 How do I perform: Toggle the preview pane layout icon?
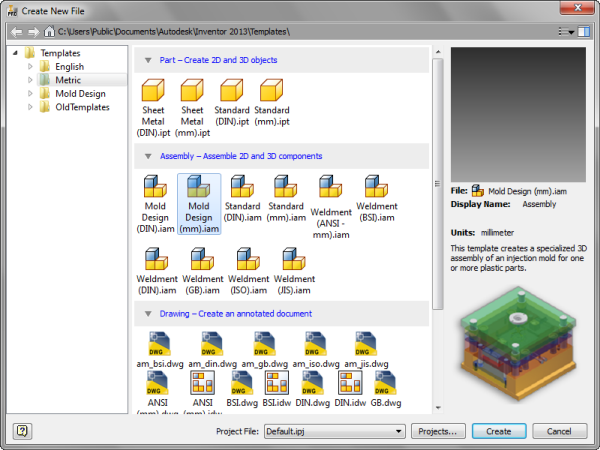coord(584,31)
